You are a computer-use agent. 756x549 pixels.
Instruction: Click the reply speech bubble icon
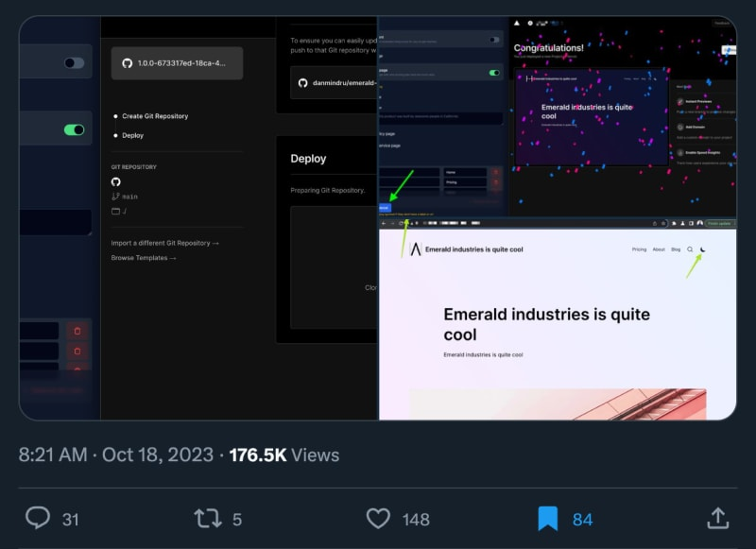38,518
